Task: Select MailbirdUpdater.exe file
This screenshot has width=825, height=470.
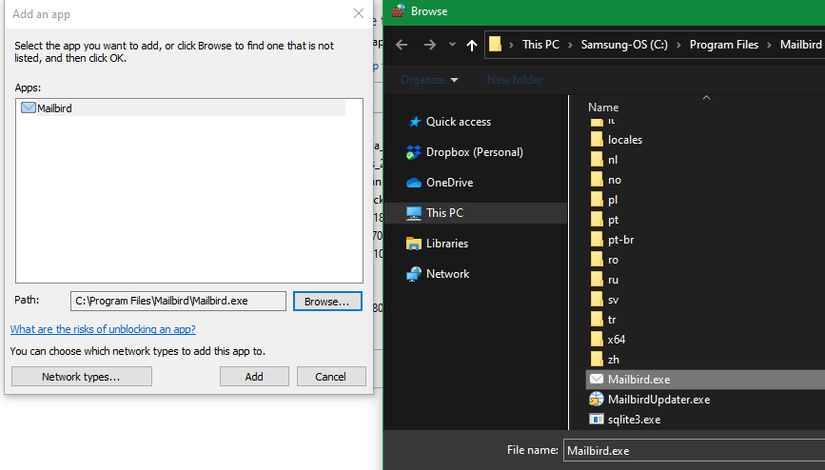Action: click(x=659, y=399)
